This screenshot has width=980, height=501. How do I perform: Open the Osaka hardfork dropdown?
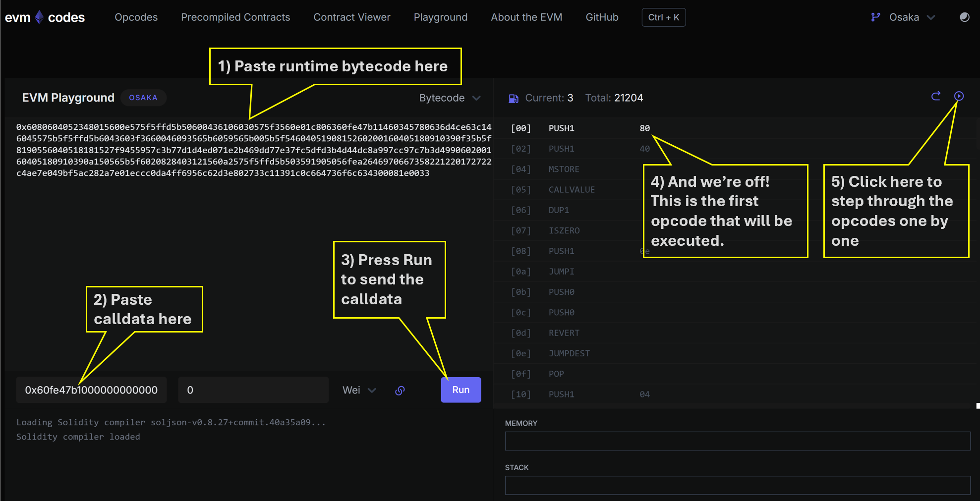click(911, 17)
